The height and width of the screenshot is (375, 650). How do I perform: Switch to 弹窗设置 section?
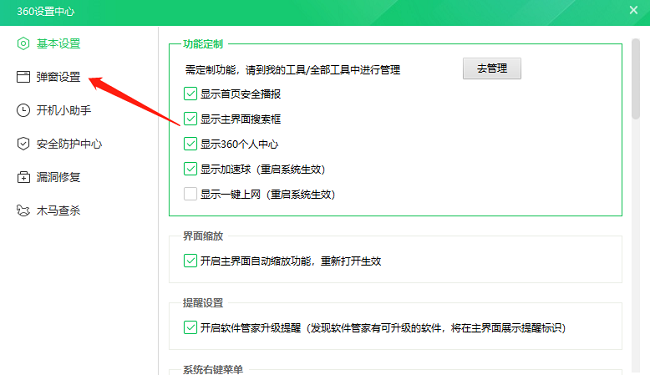point(58,77)
